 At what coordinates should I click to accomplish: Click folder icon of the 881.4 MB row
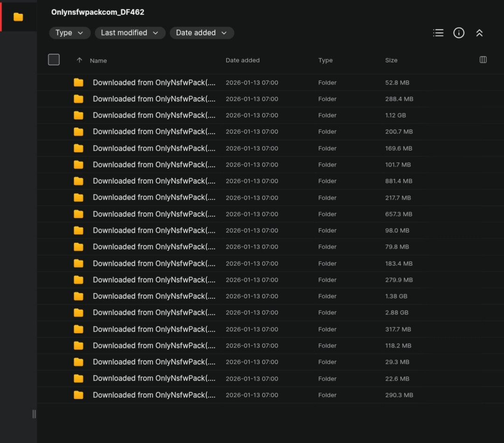click(x=78, y=181)
